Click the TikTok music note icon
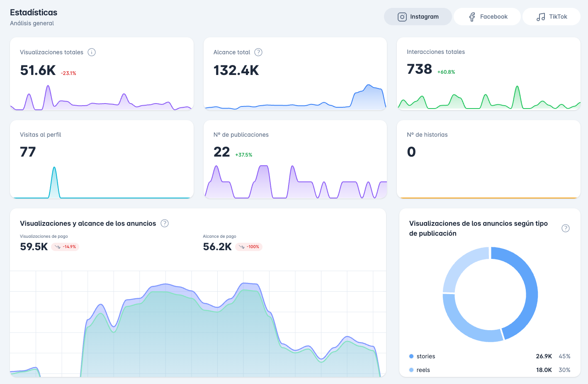588x384 pixels. 541,17
